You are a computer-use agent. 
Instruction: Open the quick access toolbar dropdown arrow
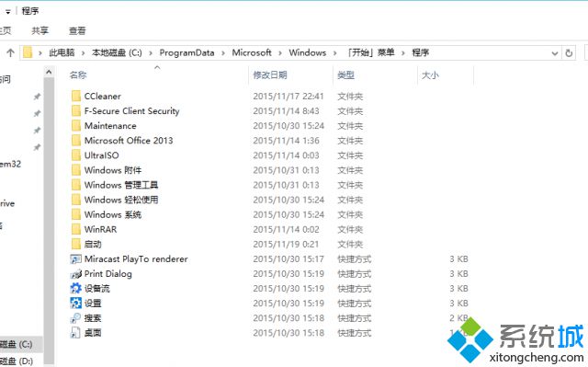click(x=8, y=12)
